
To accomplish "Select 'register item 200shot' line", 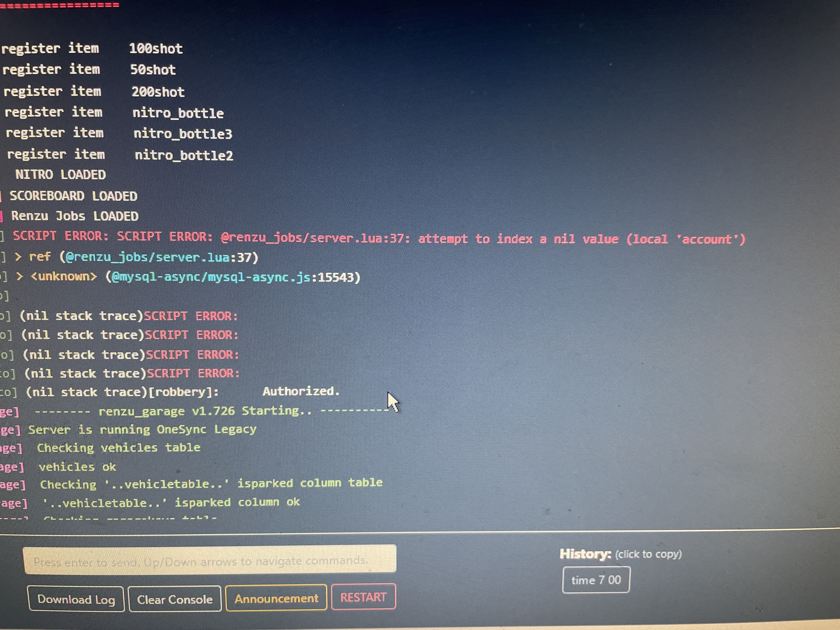I will (x=94, y=91).
